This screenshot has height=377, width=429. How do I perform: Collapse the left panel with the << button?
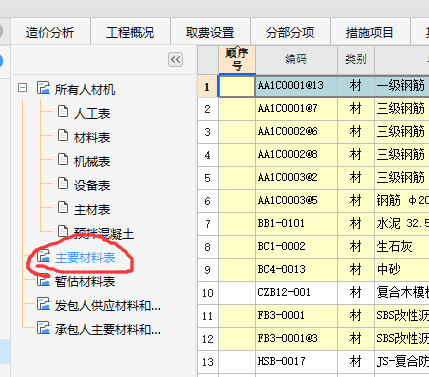click(x=175, y=60)
